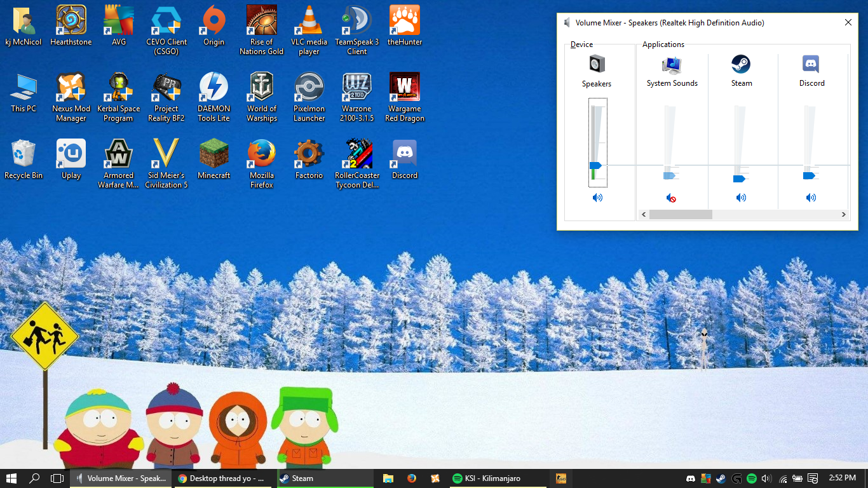The image size is (868, 488).
Task: Open taskbar search
Action: click(x=34, y=478)
